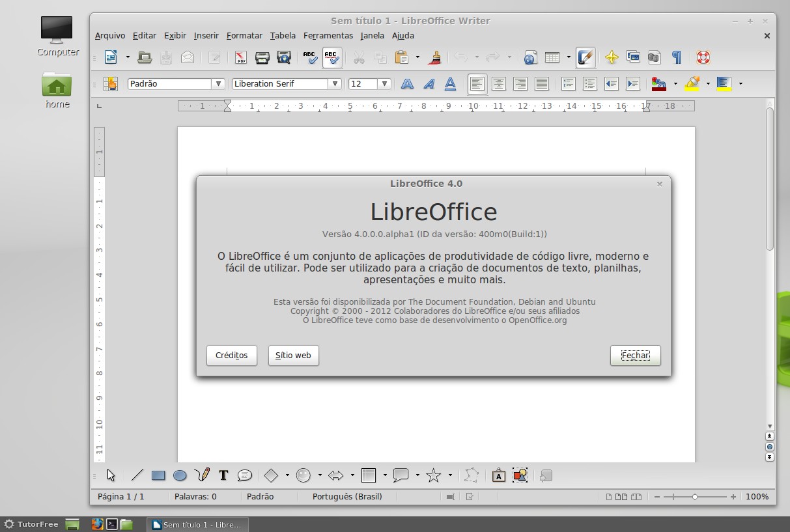Click the 100% zoom level
This screenshot has width=790, height=532.
coord(757,496)
